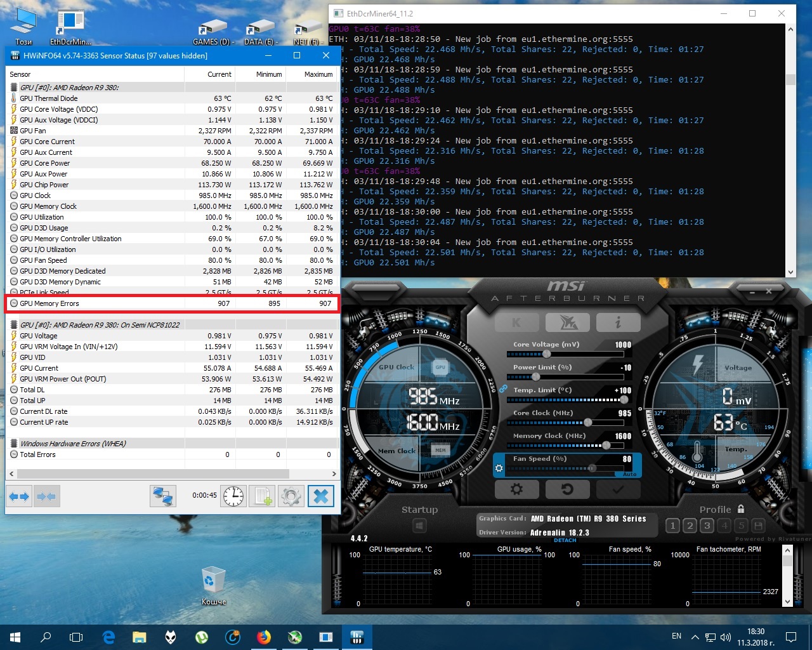
Task: Click the expand sensor columns arrows in HWiNFO
Action: pos(20,496)
